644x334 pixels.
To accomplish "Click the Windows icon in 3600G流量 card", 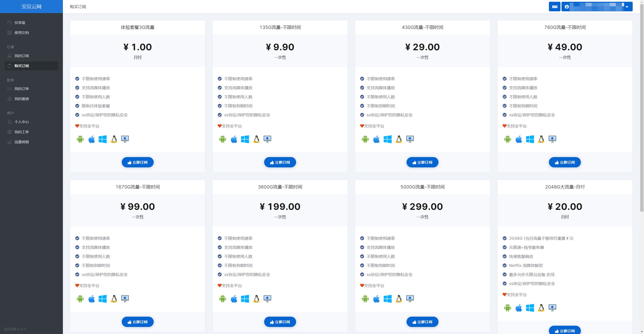I will click(245, 299).
